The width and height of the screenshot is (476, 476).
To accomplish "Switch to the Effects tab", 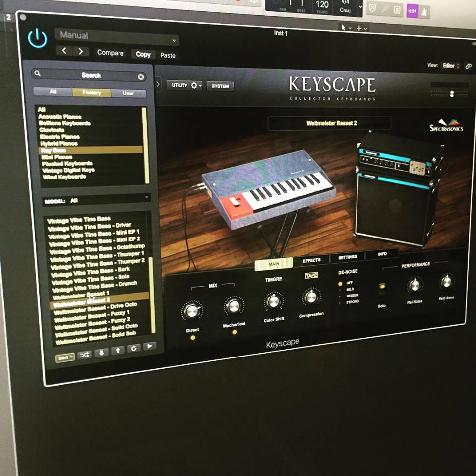I will (311, 260).
